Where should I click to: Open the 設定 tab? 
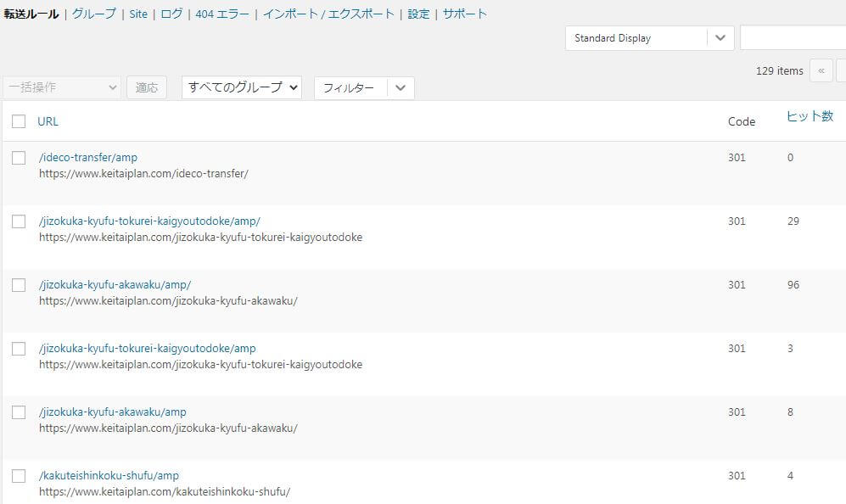pyautogui.click(x=418, y=14)
